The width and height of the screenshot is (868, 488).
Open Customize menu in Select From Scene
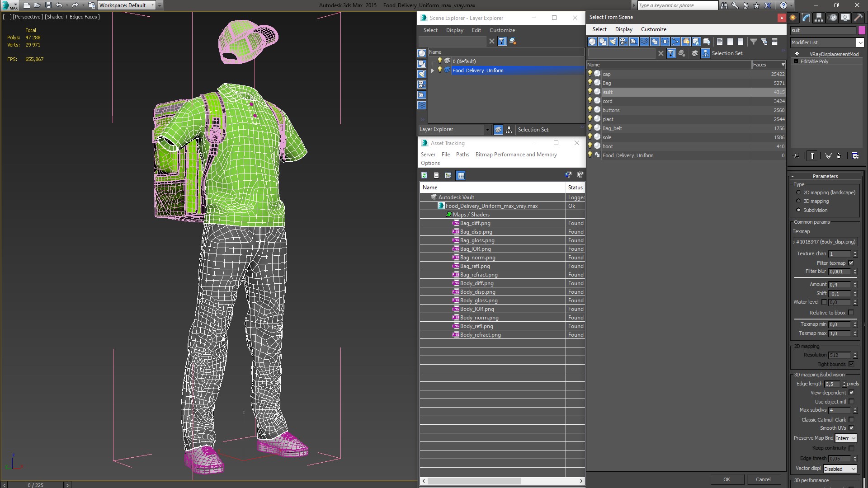[653, 29]
